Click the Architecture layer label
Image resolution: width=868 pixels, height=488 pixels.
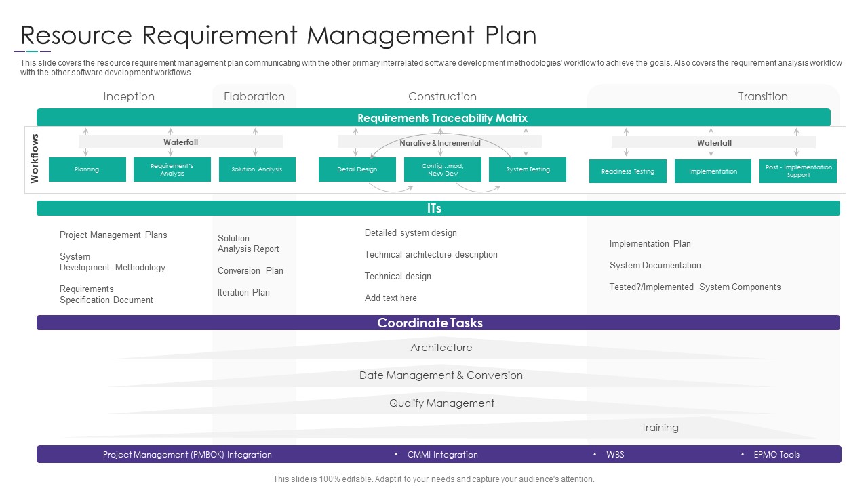(x=441, y=348)
